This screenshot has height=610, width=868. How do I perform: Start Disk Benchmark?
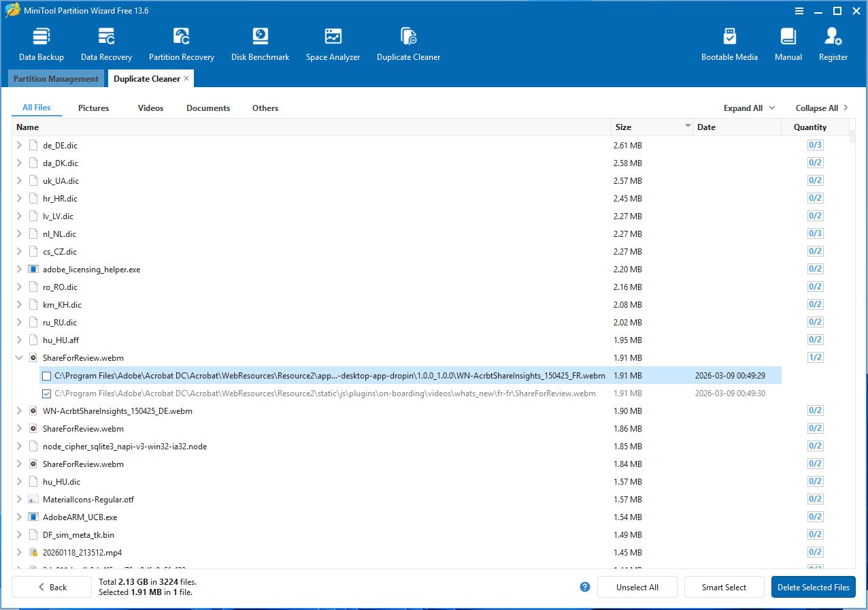tap(260, 41)
